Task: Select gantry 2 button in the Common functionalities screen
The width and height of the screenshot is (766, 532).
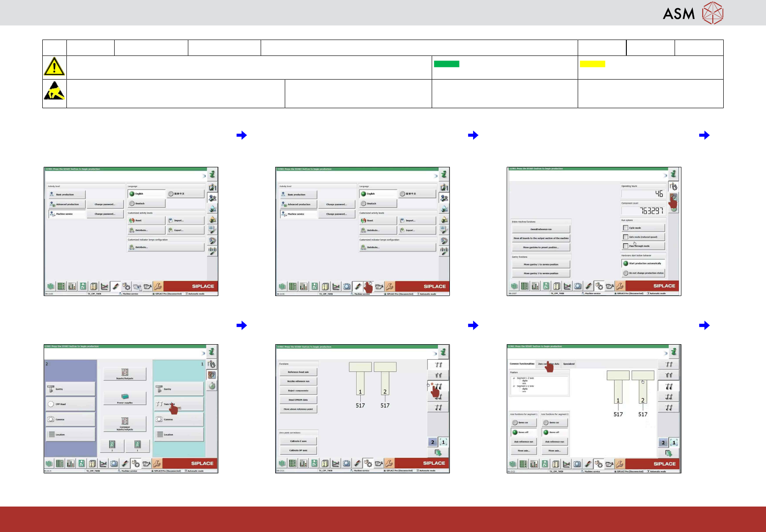Action: tap(663, 442)
